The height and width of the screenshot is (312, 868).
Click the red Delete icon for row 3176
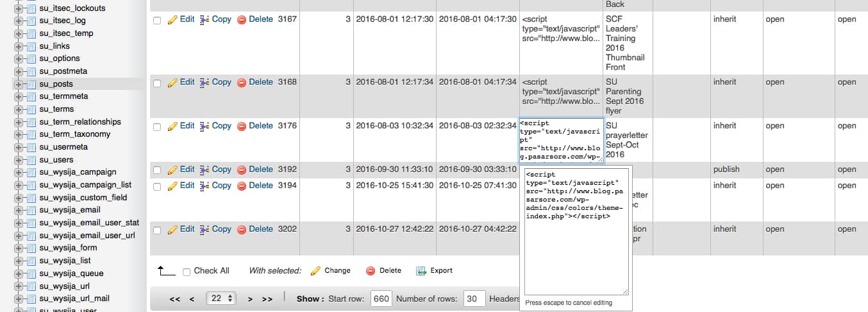[242, 126]
